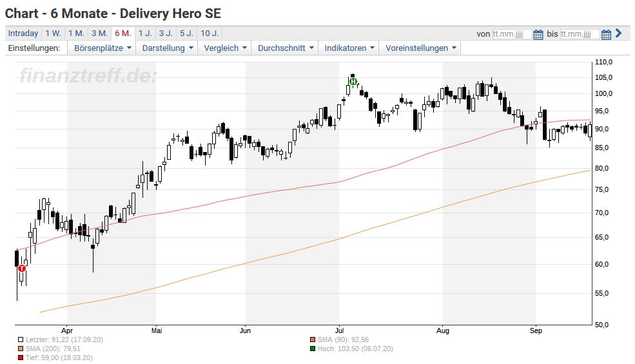Click the red T low marker on chart
The height and width of the screenshot is (364, 635).
click(22, 268)
